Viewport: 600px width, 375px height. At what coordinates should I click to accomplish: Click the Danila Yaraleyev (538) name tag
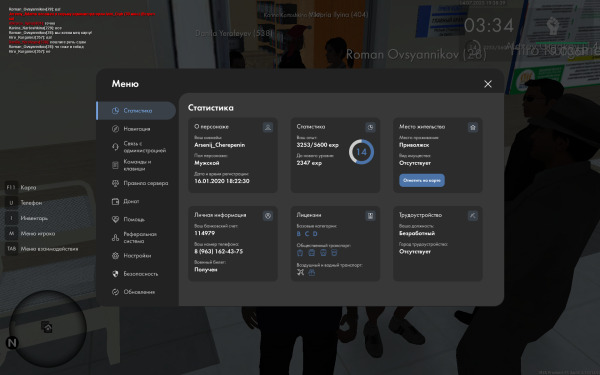pyautogui.click(x=234, y=33)
